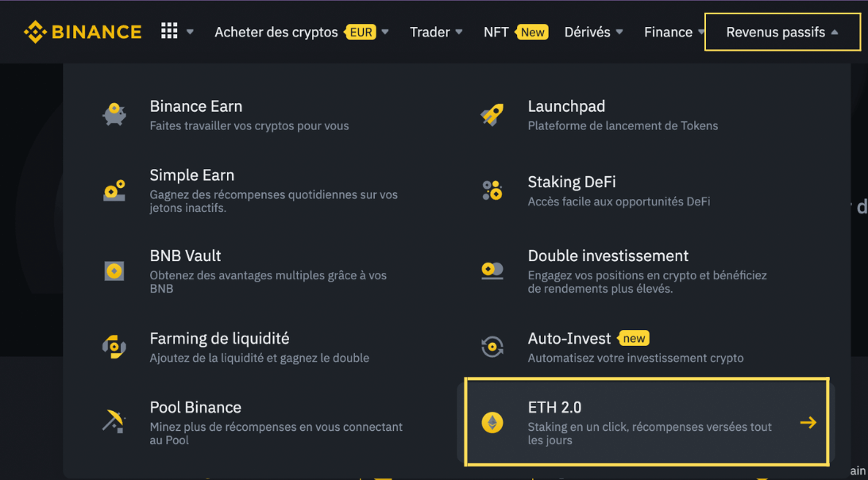Select the Auto-Invest circular arrows icon
The image size is (868, 480).
492,346
